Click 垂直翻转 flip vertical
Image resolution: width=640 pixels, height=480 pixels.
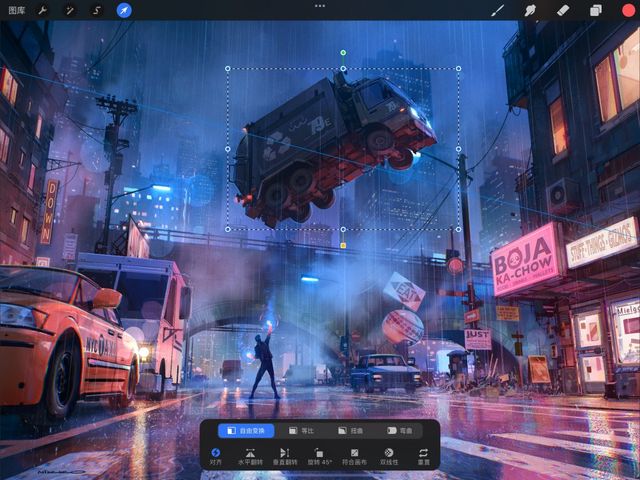point(285,456)
